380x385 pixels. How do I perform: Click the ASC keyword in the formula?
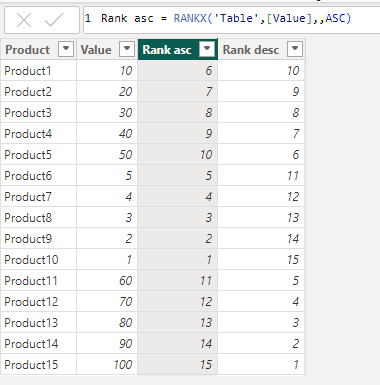(335, 18)
